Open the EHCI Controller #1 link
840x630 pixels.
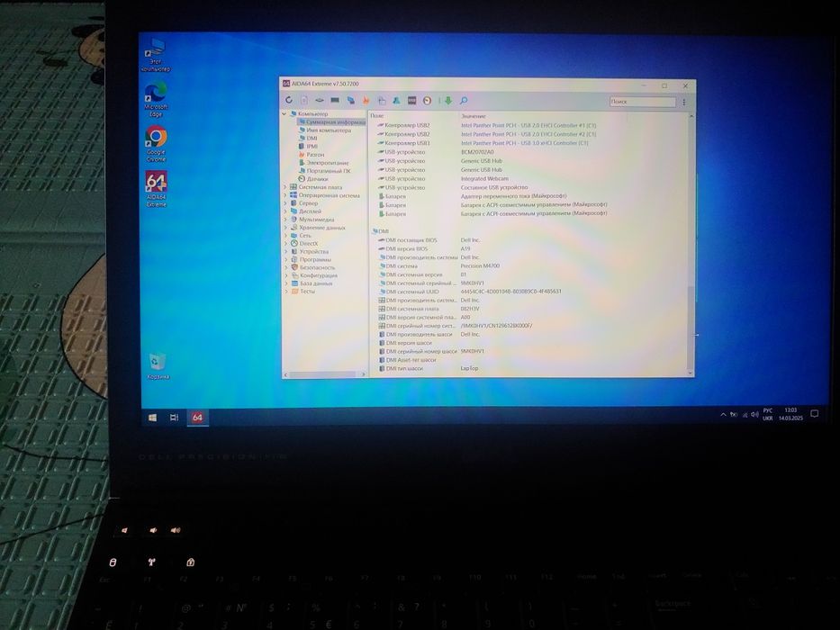[x=528, y=125]
